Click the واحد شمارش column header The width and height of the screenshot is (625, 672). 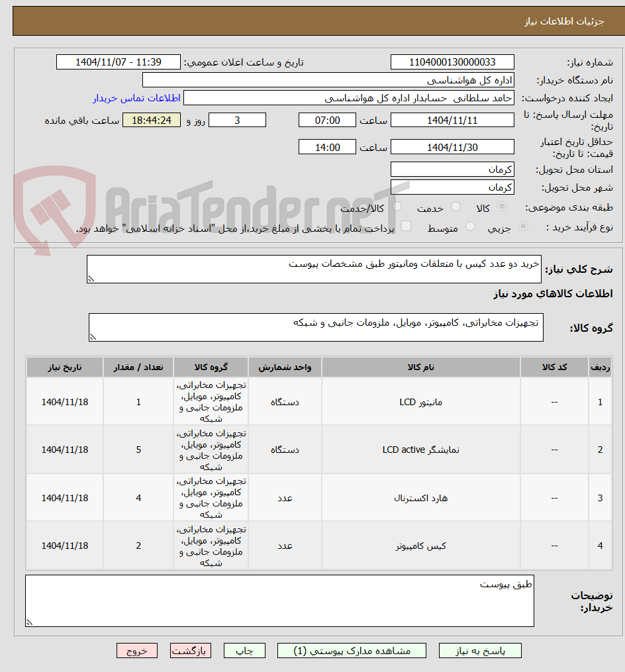285,367
